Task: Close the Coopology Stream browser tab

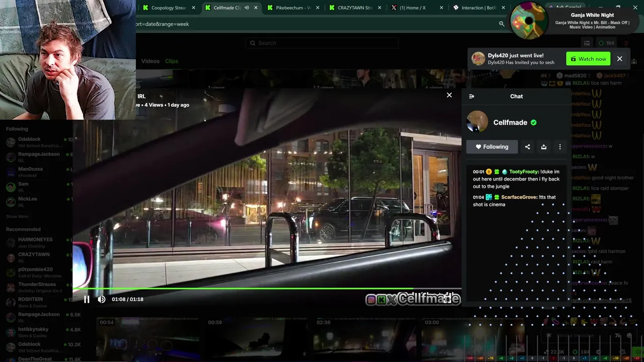Action: click(x=194, y=8)
